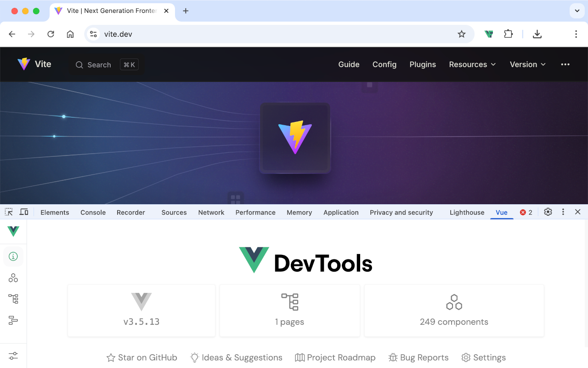The image size is (588, 368).
Task: Switch to the Elements tab
Action: (x=55, y=213)
